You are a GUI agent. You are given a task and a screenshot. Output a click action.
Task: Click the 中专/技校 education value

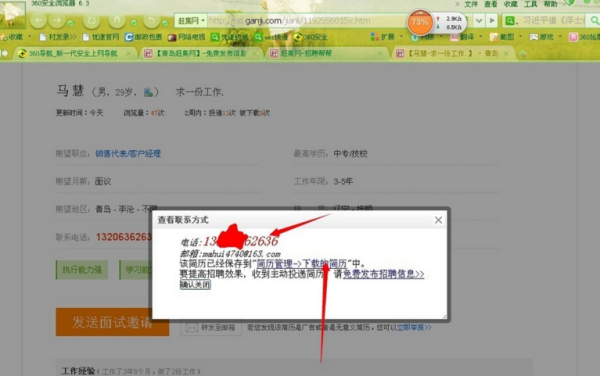pyautogui.click(x=351, y=154)
